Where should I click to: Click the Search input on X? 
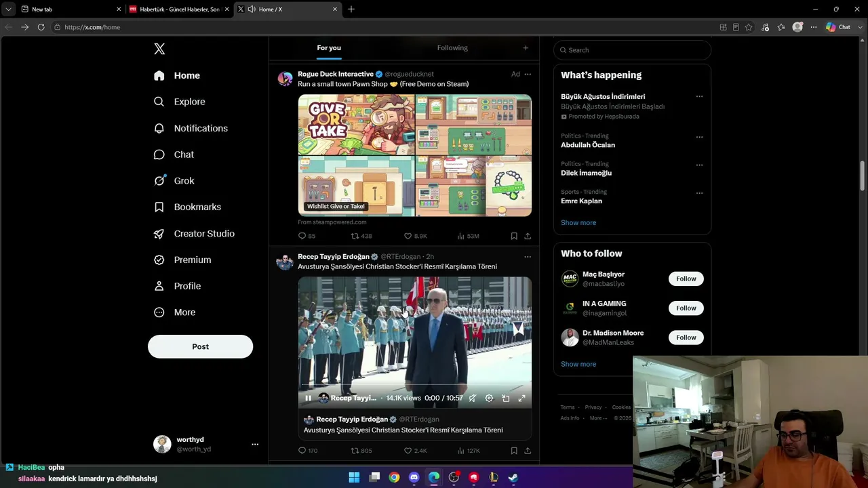pyautogui.click(x=632, y=50)
